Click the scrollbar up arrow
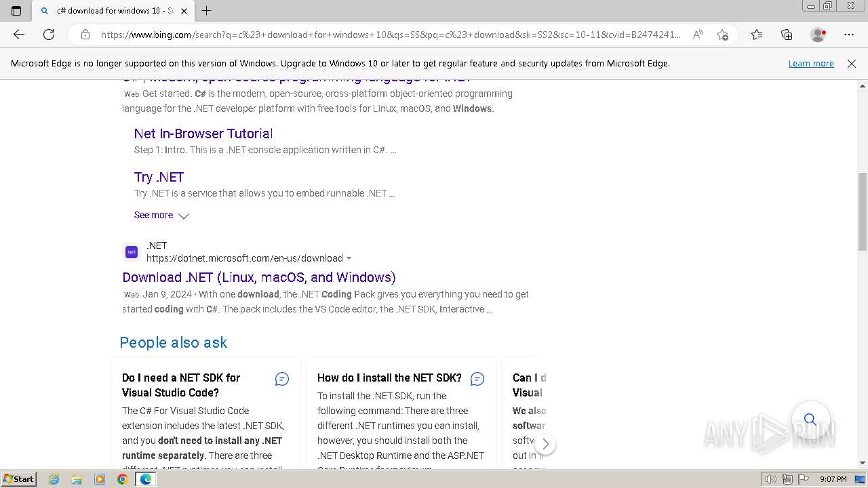 [x=863, y=86]
